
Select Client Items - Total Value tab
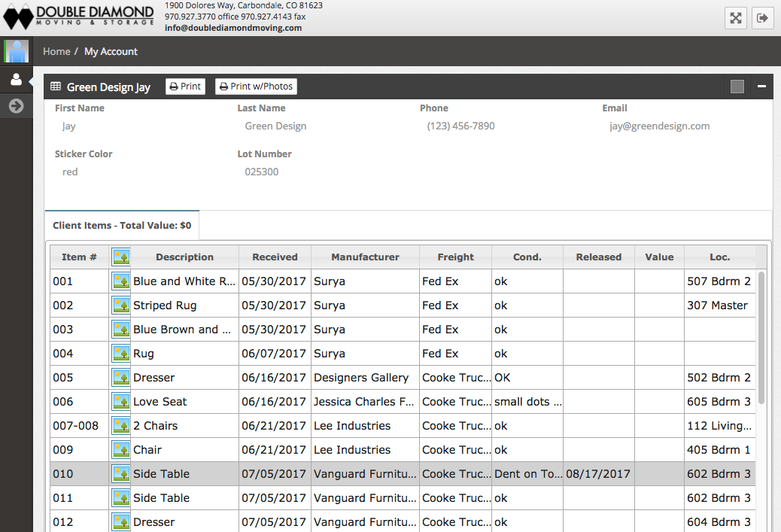click(x=122, y=225)
